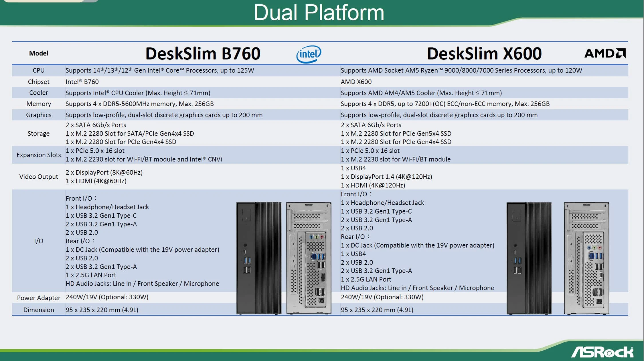The height and width of the screenshot is (361, 644).
Task: Click the Power Adapter row label
Action: pyautogui.click(x=39, y=298)
